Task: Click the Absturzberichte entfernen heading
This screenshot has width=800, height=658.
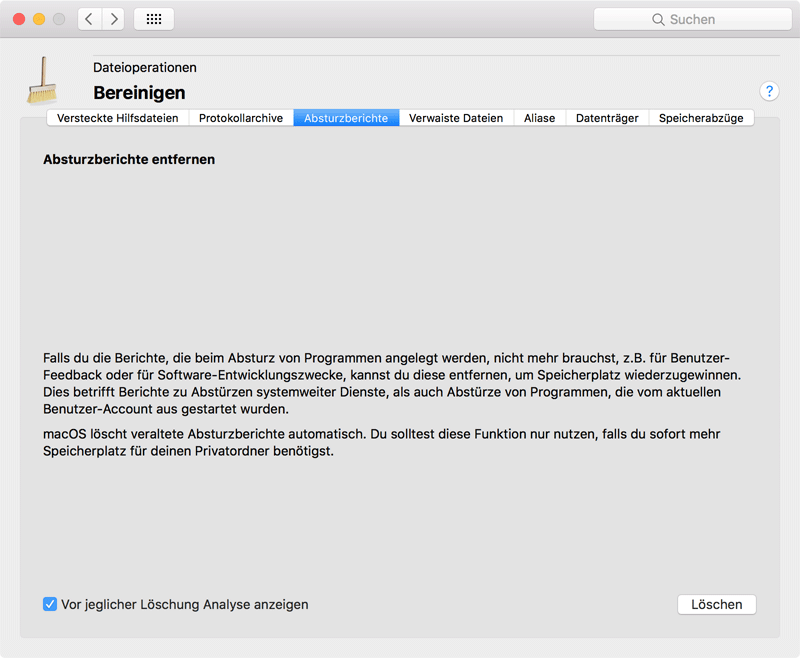Action: pos(129,159)
